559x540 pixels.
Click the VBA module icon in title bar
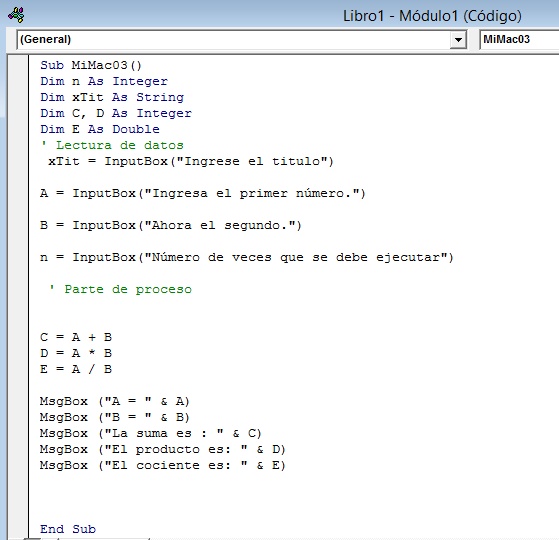coord(16,15)
